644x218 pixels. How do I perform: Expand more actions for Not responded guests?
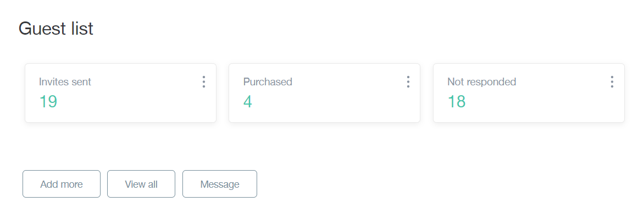click(612, 82)
